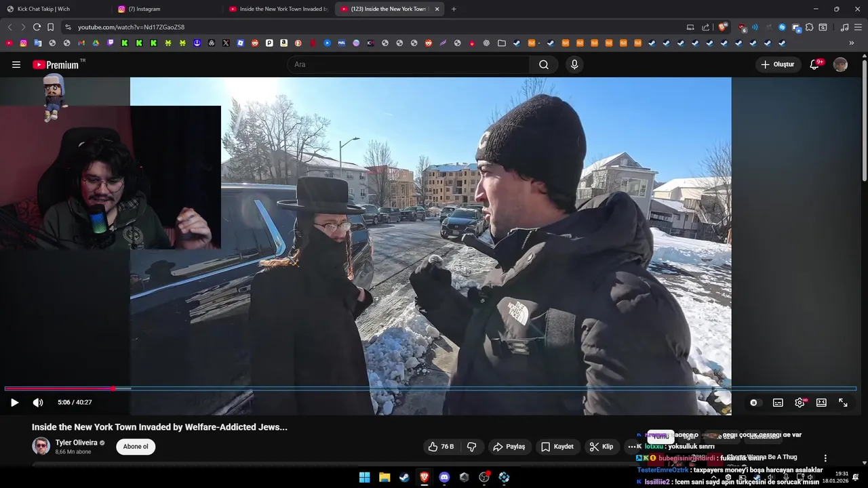This screenshot has height=488, width=868.
Task: Open X (Twitter) bookmark
Action: coord(226,43)
